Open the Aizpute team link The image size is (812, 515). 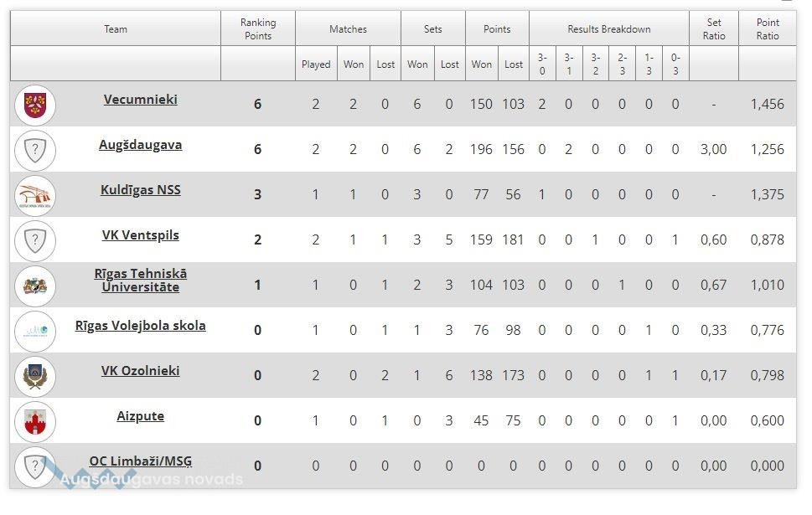(x=141, y=415)
